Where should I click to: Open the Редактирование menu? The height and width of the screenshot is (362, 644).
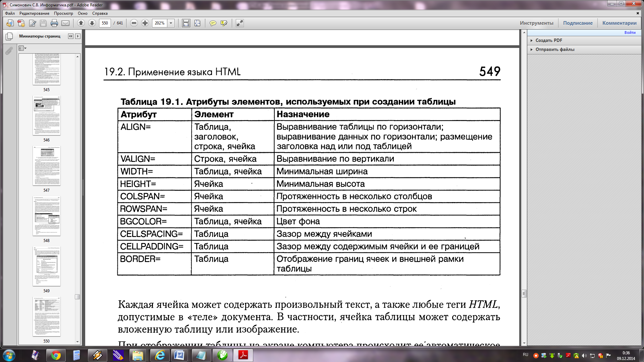34,13
